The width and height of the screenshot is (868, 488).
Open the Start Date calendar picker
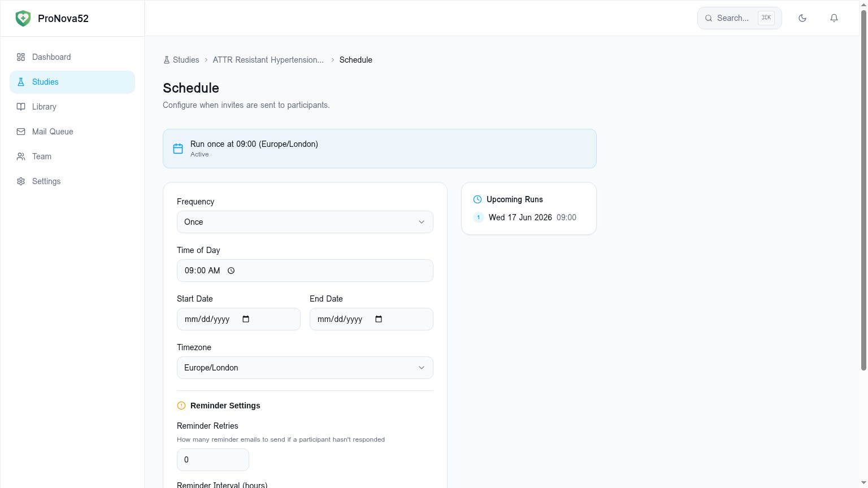(246, 319)
